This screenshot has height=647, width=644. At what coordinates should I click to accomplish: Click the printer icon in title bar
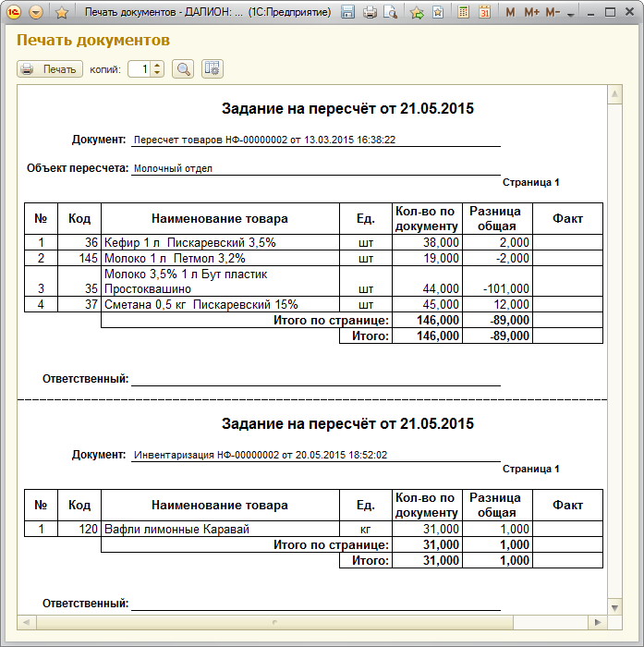(370, 12)
